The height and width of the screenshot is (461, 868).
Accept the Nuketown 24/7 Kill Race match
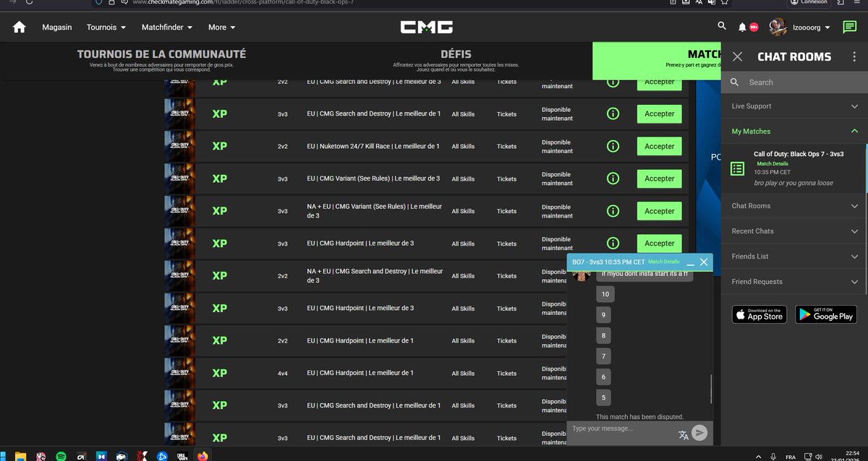point(660,146)
